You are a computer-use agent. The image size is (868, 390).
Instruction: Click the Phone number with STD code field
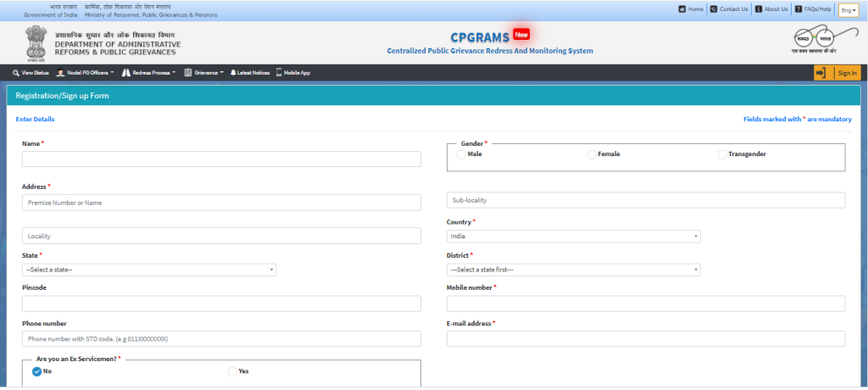[221, 339]
